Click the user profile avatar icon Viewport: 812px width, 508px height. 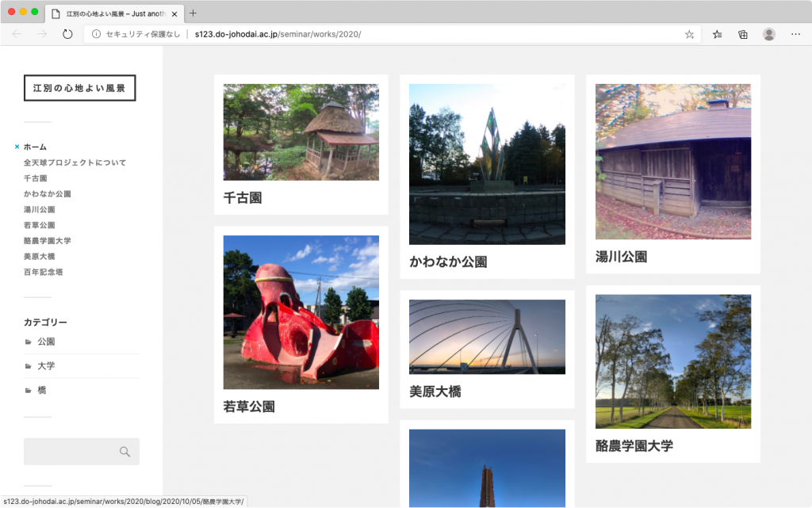point(768,34)
